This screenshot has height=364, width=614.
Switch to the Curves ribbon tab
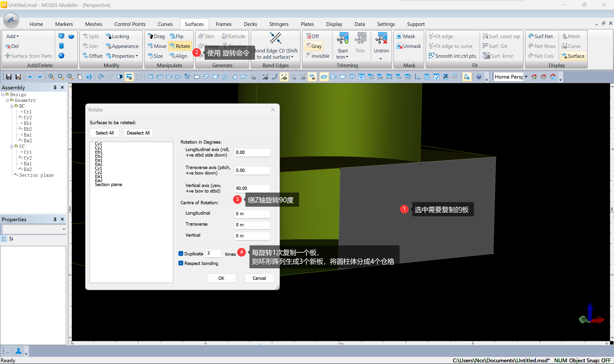165,24
